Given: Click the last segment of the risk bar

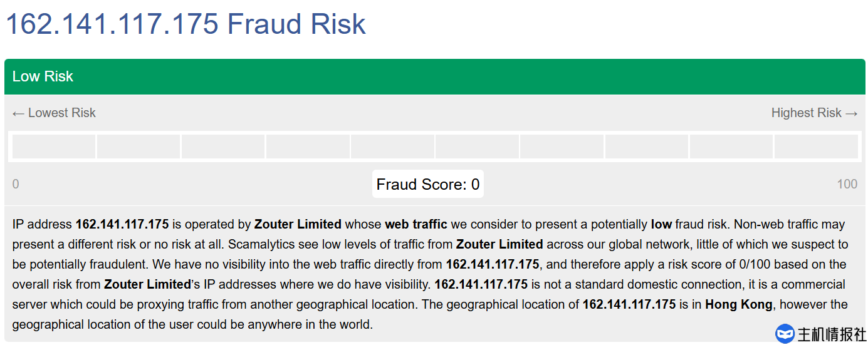Looking at the screenshot, I should [816, 147].
